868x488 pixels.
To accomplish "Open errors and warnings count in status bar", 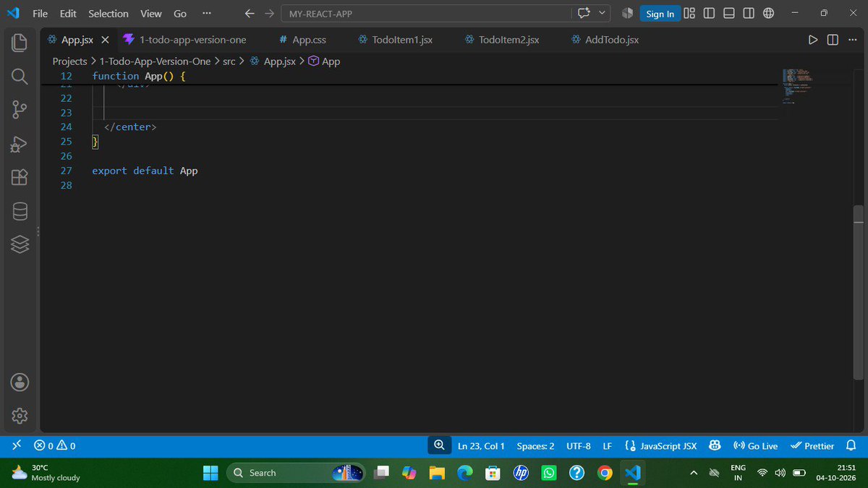I will [55, 446].
